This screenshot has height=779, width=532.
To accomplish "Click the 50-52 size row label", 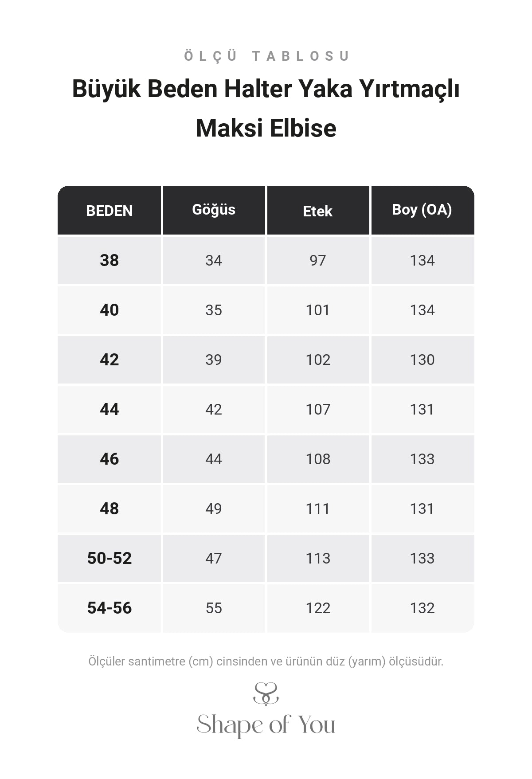I will (x=109, y=558).
